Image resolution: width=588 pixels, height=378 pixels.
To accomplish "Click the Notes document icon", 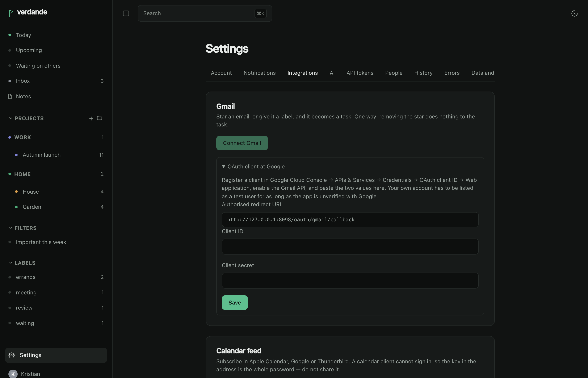I will (x=10, y=96).
